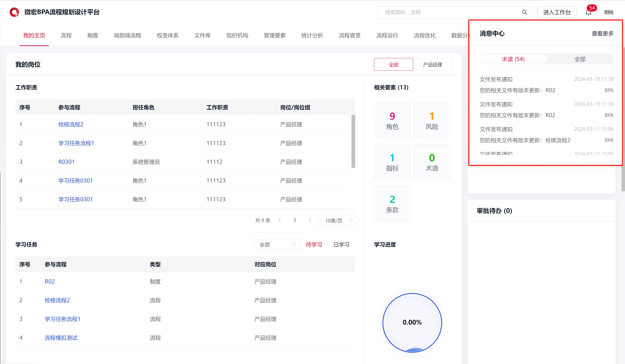Click the 0.00% learning progress circle
The image size is (625, 364).
tap(412, 322)
